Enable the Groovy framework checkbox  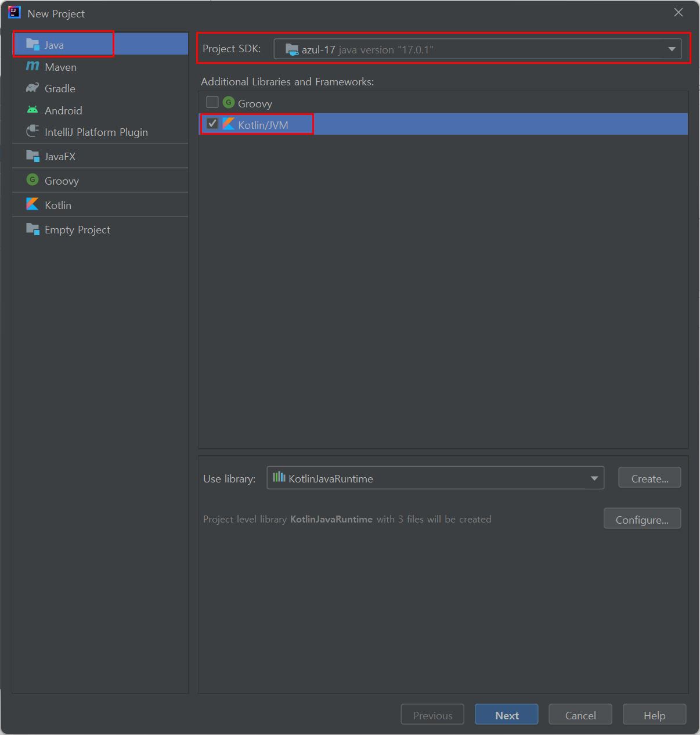[x=212, y=103]
